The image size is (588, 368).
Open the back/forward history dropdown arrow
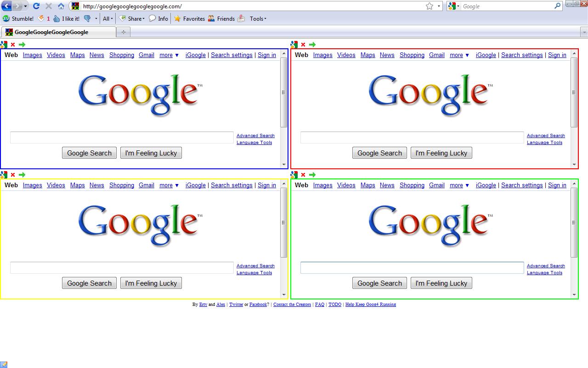[x=25, y=6]
